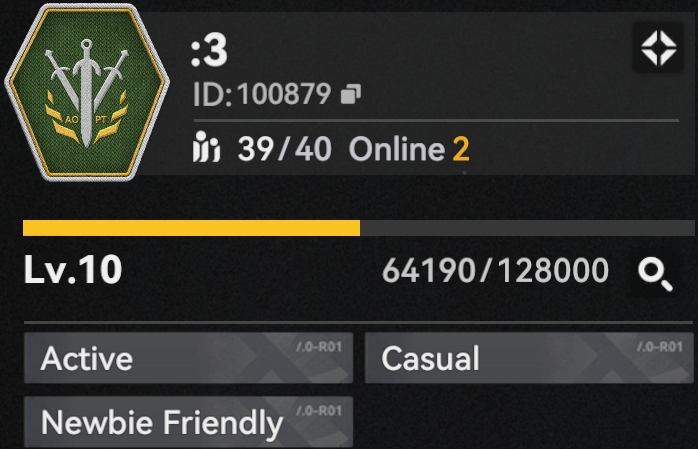Click the /.0-R01 code on the Newbie Friendly tag
Viewport: 698px width, 449px height.
(x=319, y=411)
